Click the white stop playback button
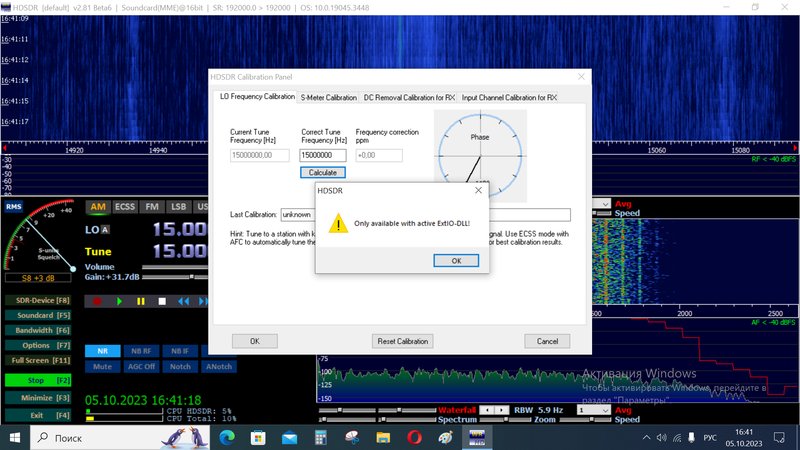 pos(162,302)
